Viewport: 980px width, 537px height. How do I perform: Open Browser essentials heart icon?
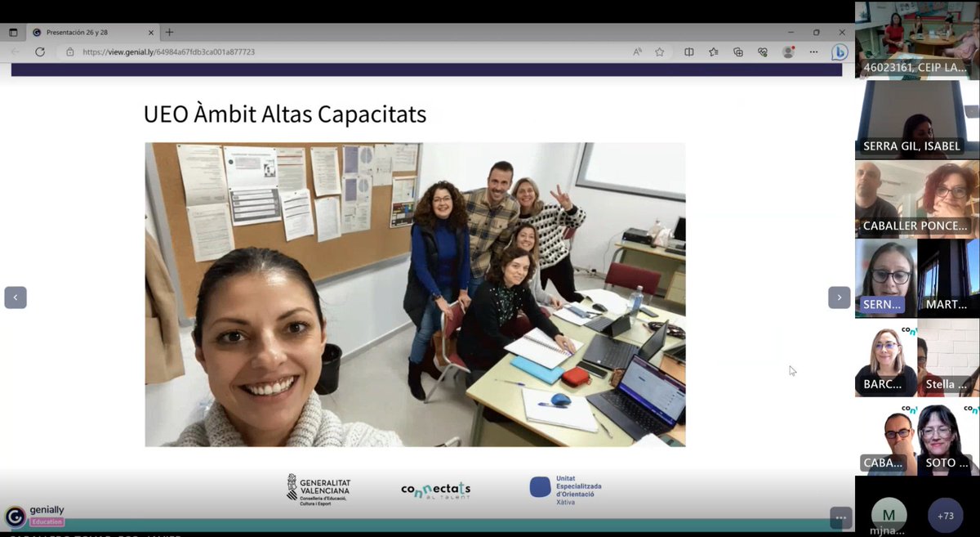(763, 51)
